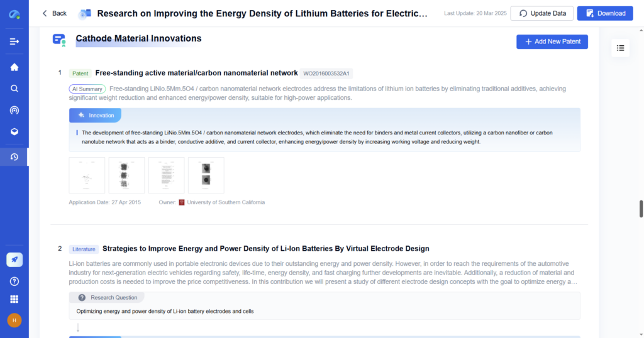Image resolution: width=644 pixels, height=338 pixels.
Task: Open first patent drawing thumbnail
Action: tap(87, 175)
